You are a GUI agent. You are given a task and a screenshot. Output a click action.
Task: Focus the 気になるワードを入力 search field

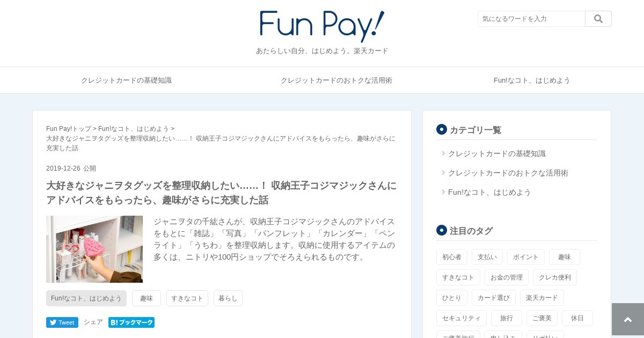[x=531, y=19]
